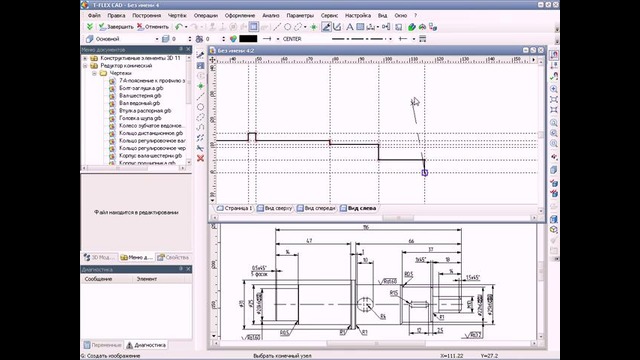Click the Завершить (finish) toolbar button
Screen dimensions: 640x360
tap(116, 27)
